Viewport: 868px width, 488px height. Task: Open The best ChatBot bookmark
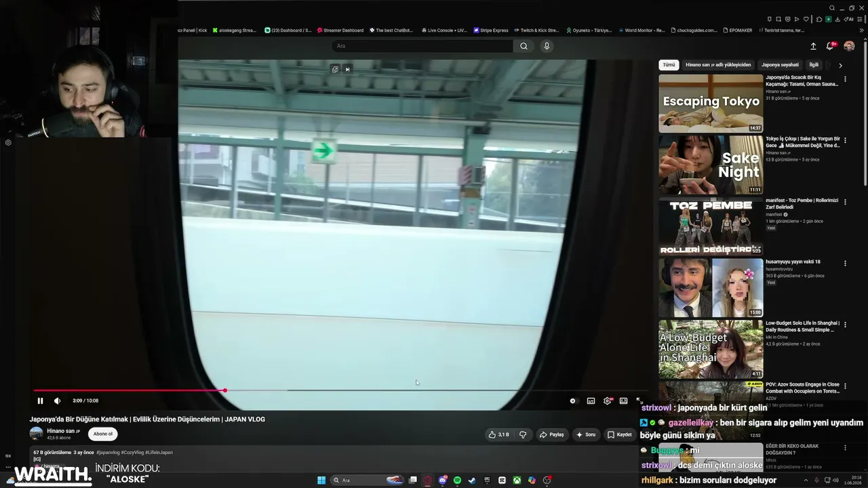click(x=391, y=30)
